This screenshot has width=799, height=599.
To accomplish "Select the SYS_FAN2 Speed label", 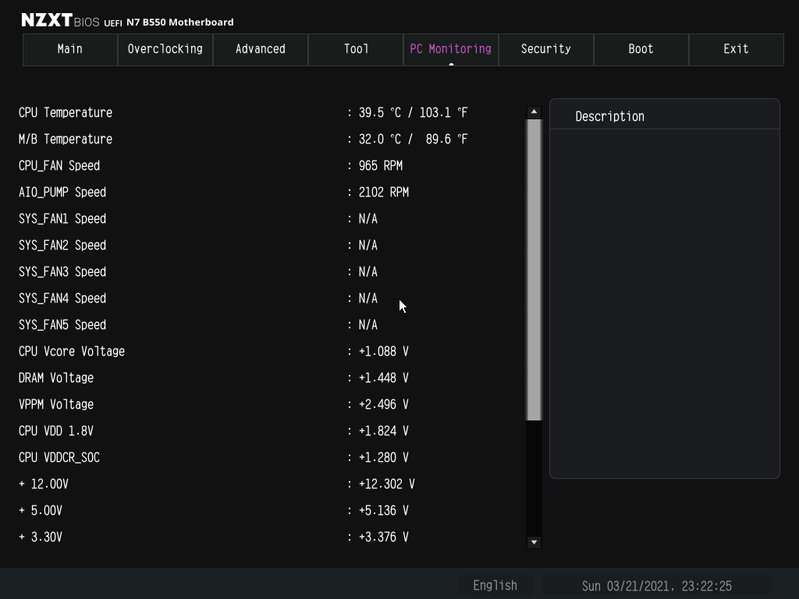I will pyautogui.click(x=62, y=246).
